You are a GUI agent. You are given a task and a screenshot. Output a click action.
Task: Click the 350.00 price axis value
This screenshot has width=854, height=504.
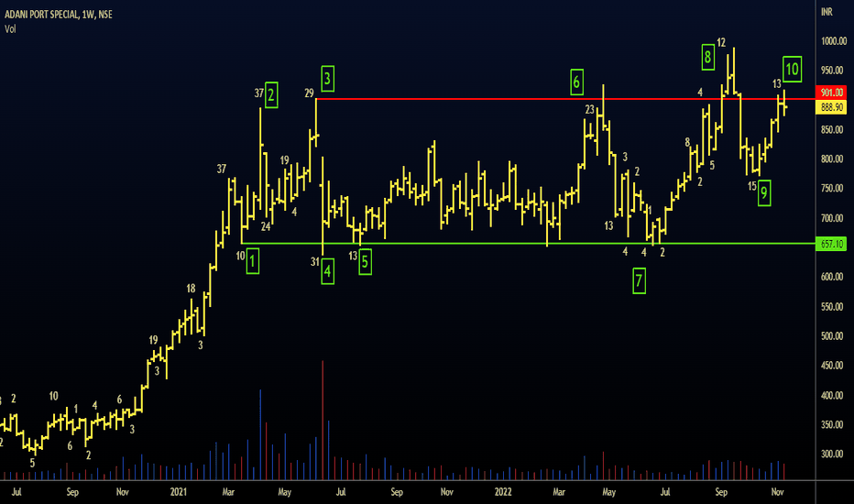834,424
